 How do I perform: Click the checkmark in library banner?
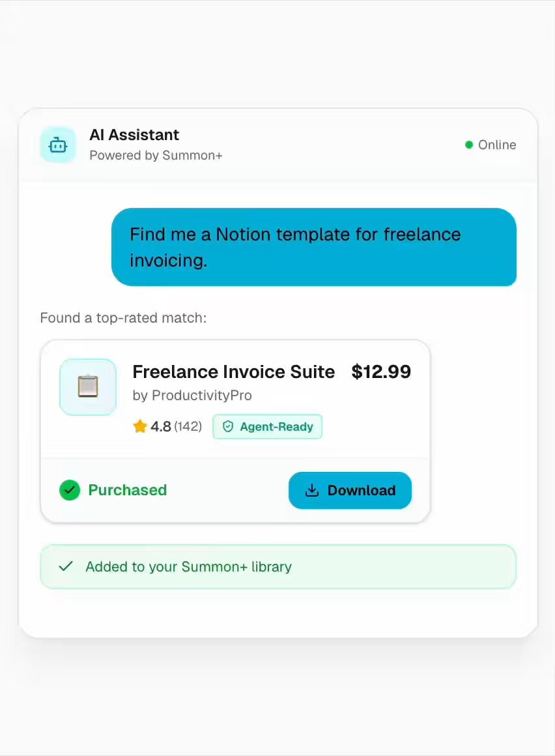66,566
